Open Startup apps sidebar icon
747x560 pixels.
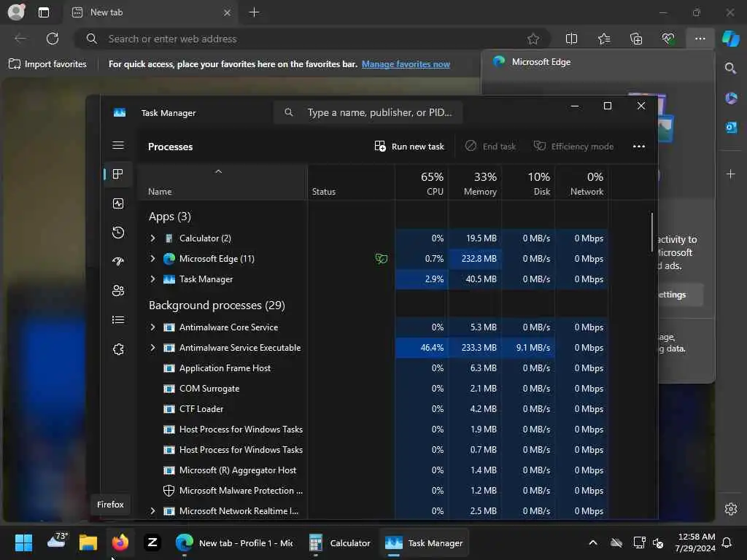click(x=118, y=262)
